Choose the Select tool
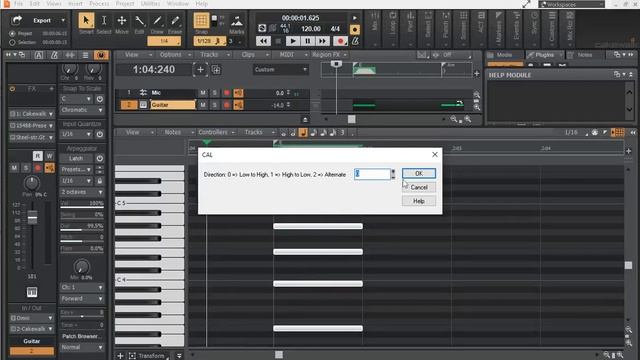 104,20
